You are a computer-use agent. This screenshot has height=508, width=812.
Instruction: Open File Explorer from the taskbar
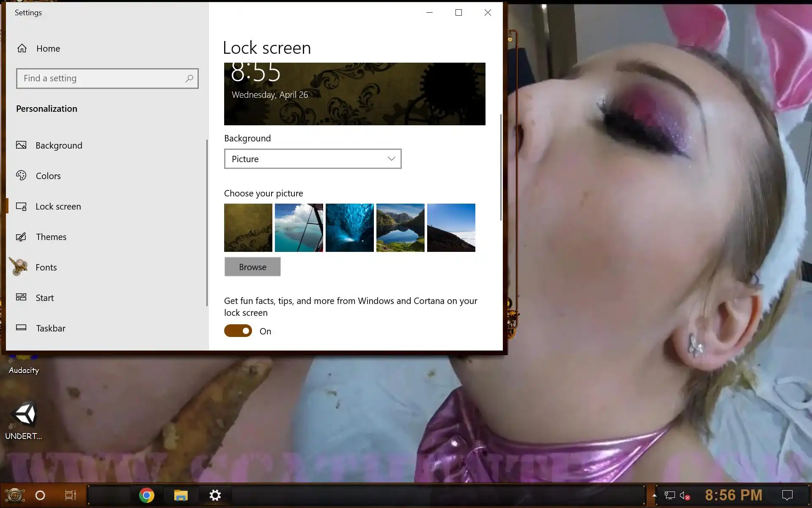[181, 495]
